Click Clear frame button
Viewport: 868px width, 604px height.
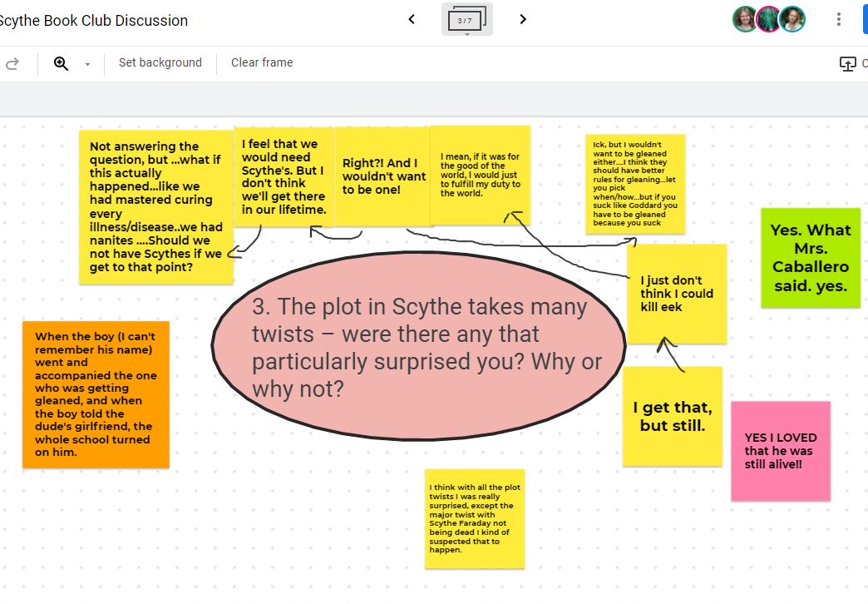click(x=262, y=62)
